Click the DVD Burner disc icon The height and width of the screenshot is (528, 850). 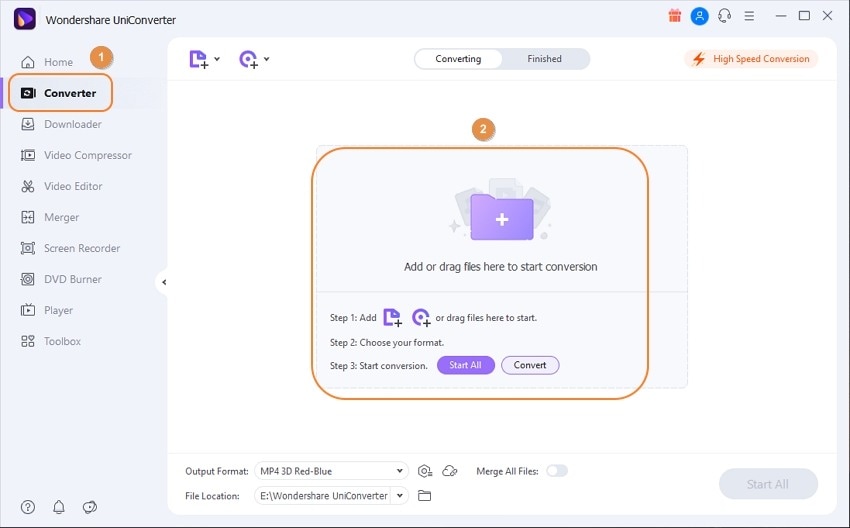(28, 279)
